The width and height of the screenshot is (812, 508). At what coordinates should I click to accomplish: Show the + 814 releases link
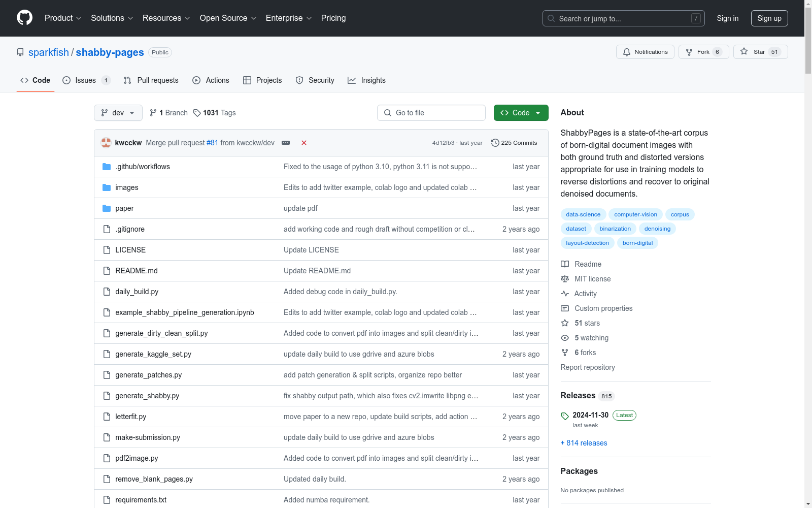tap(584, 443)
